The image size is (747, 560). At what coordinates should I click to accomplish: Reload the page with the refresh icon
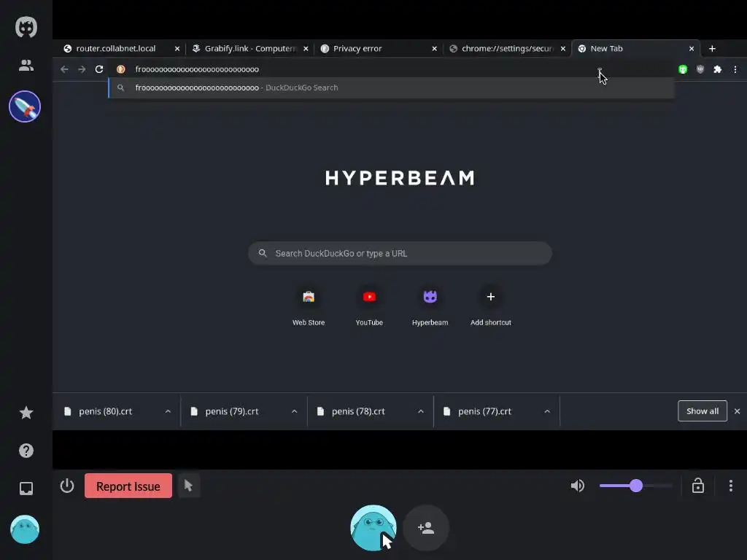99,69
